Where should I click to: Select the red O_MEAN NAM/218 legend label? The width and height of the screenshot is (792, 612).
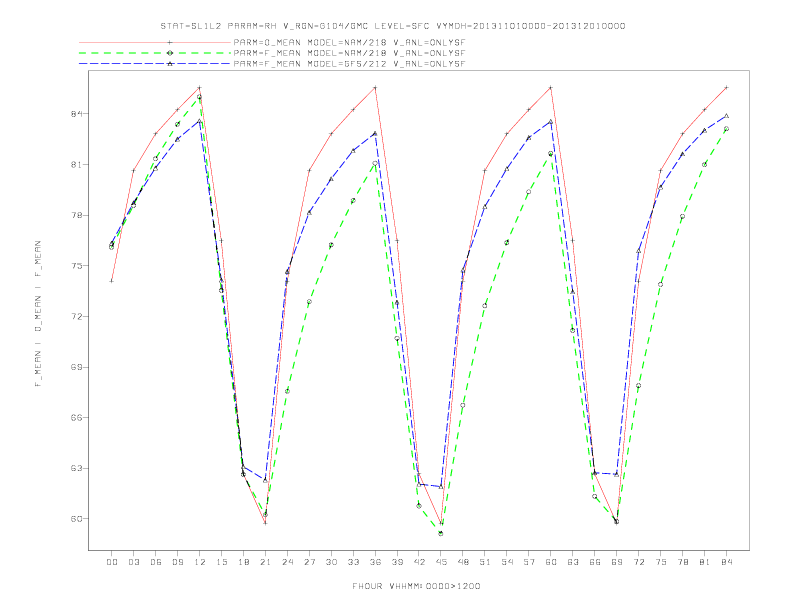pyautogui.click(x=349, y=42)
